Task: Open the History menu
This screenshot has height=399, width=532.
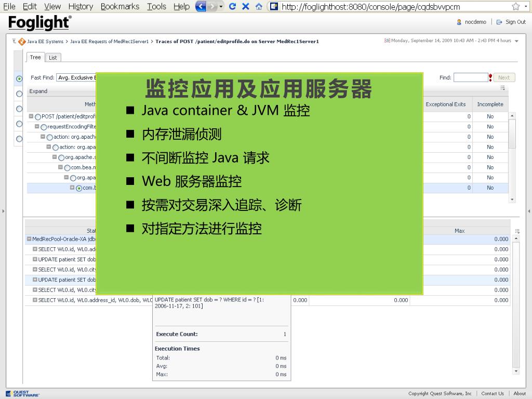Action: (81, 6)
